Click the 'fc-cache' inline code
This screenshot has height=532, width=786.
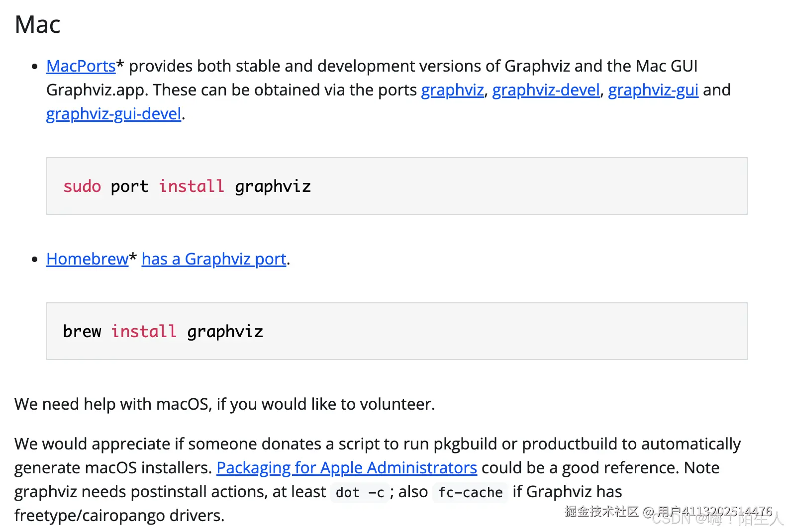point(470,493)
